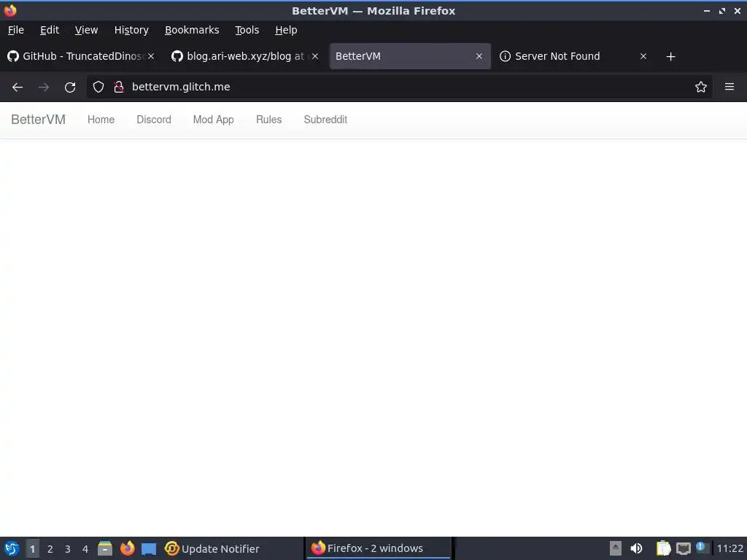Image resolution: width=747 pixels, height=560 pixels.
Task: Go to the Home nav link
Action: pos(101,120)
